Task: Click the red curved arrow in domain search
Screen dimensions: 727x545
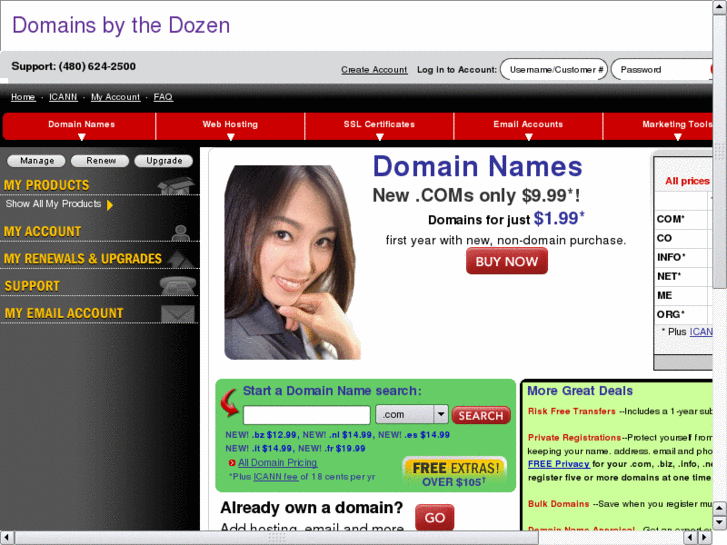Action: (x=229, y=402)
